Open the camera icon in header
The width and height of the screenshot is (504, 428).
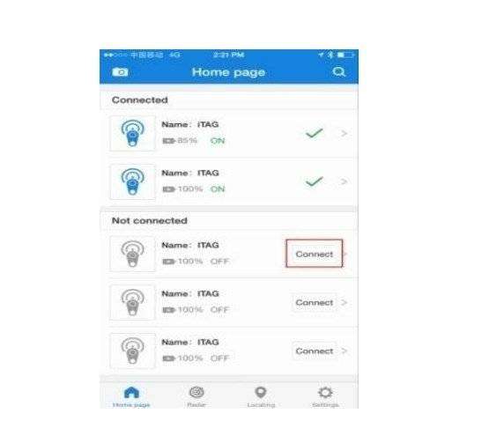(x=120, y=72)
